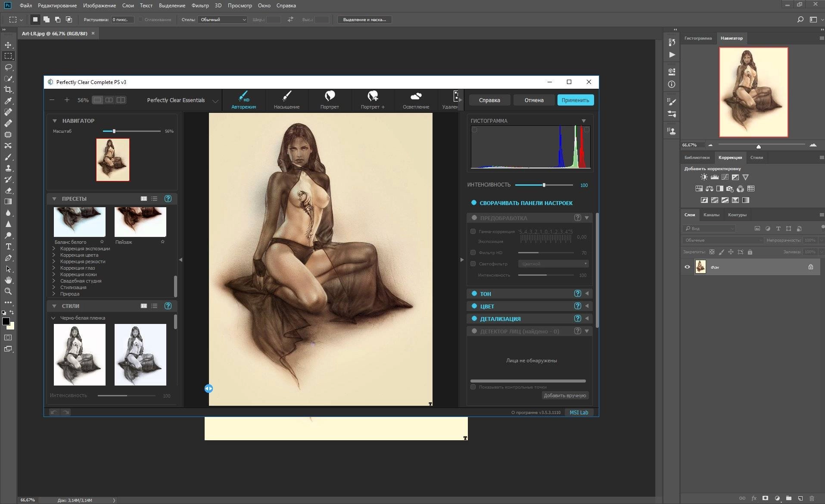The image size is (825, 504).
Task: Toggle the ТОН section on/off dot
Action: (x=474, y=293)
